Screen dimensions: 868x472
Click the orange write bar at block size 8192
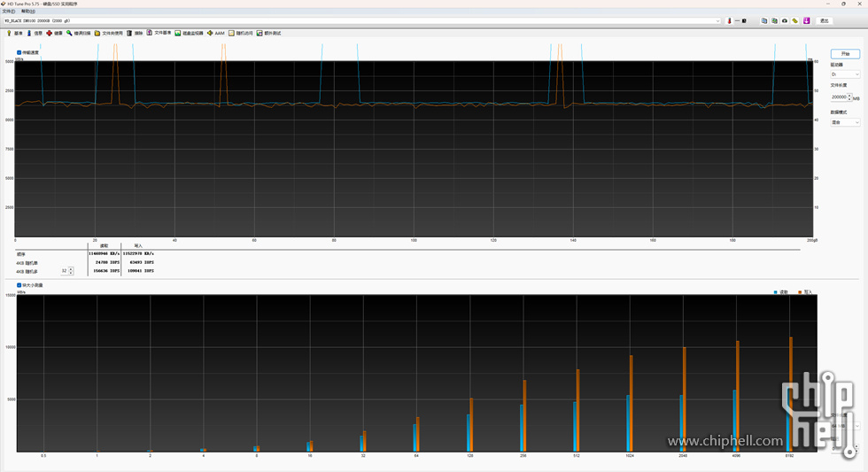pos(791,394)
